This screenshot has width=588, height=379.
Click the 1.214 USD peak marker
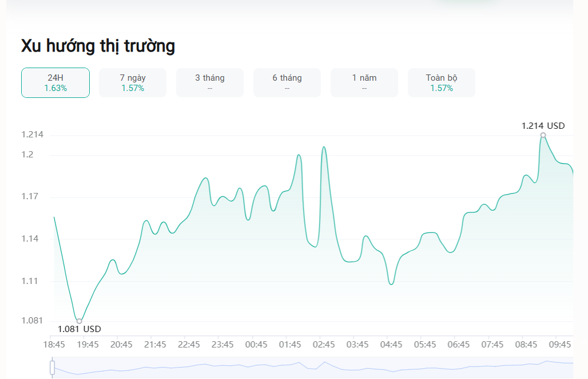pyautogui.click(x=543, y=135)
